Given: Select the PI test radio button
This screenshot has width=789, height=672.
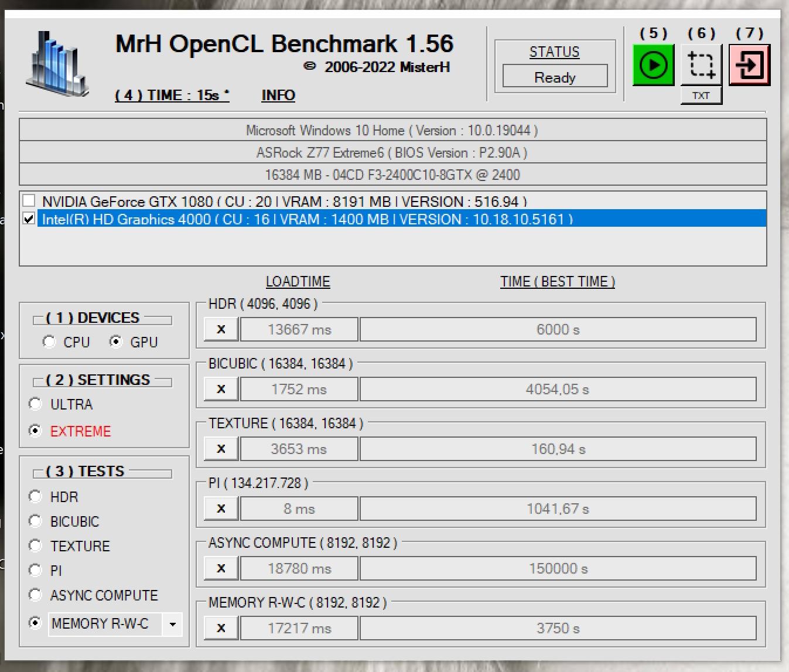Looking at the screenshot, I should pos(35,570).
